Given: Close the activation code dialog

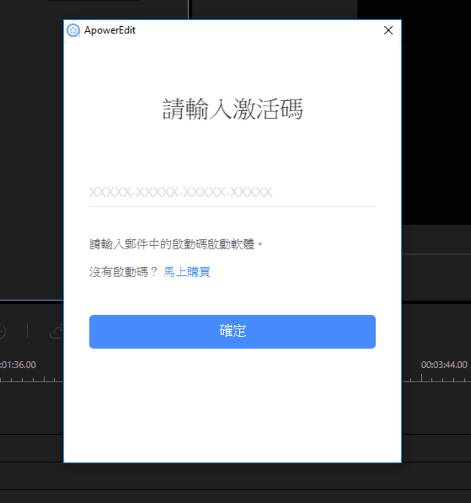Looking at the screenshot, I should 388,30.
